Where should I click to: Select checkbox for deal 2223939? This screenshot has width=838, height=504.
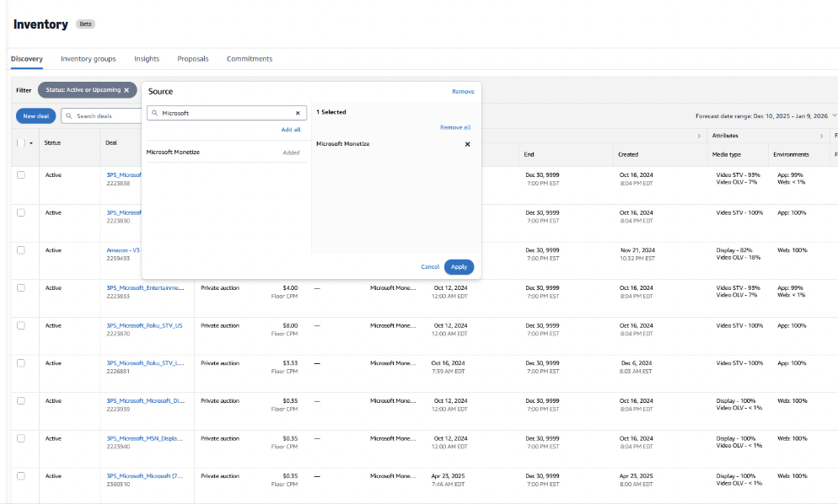click(x=21, y=401)
